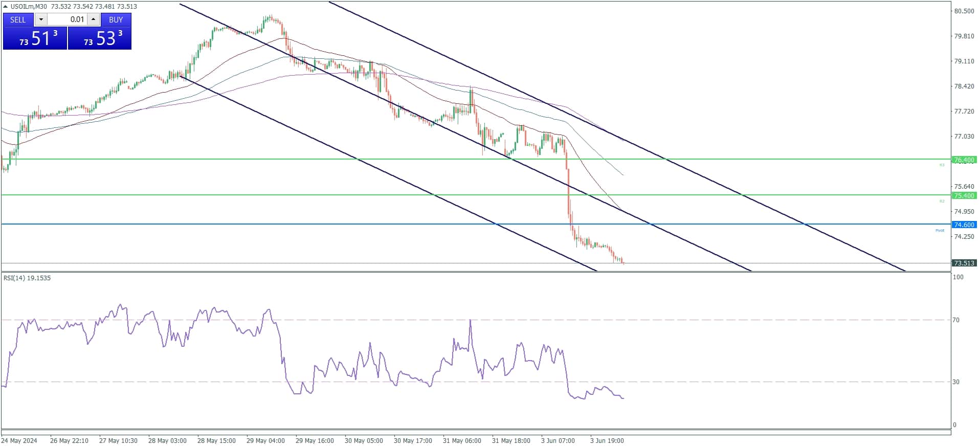Click the 3 Jun 19:00 time label
980x447 pixels.
tap(607, 441)
